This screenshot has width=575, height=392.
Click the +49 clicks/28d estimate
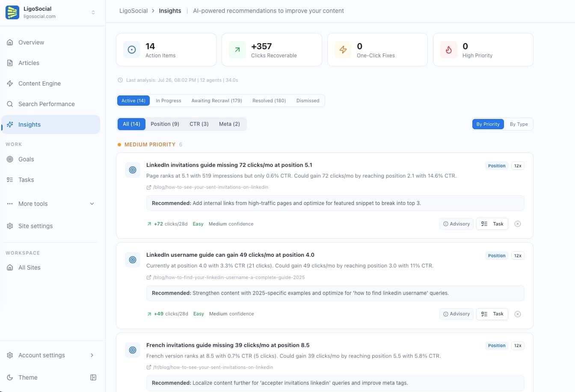click(x=168, y=314)
